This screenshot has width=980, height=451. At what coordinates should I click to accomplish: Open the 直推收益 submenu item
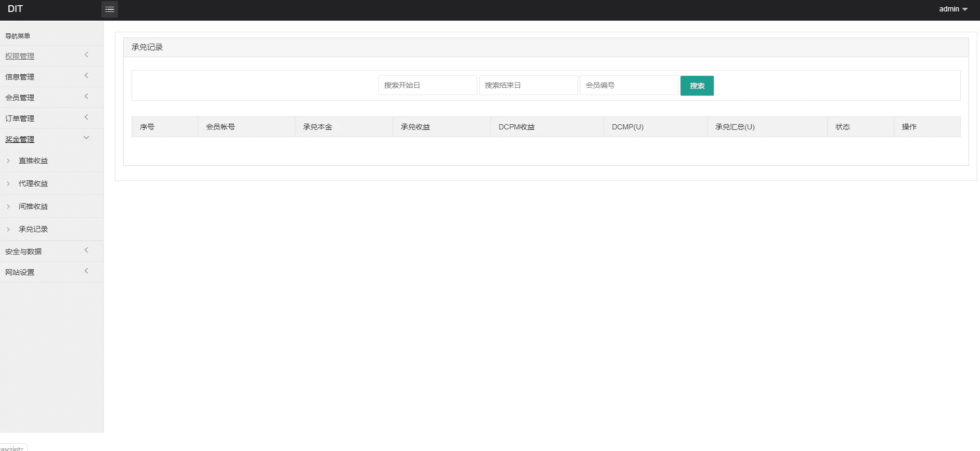point(33,161)
